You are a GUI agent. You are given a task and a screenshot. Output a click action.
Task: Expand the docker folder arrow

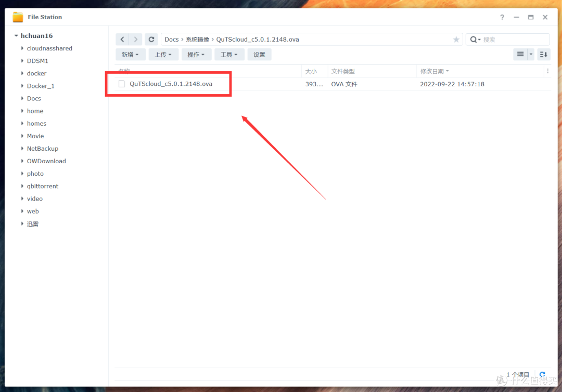click(x=22, y=73)
